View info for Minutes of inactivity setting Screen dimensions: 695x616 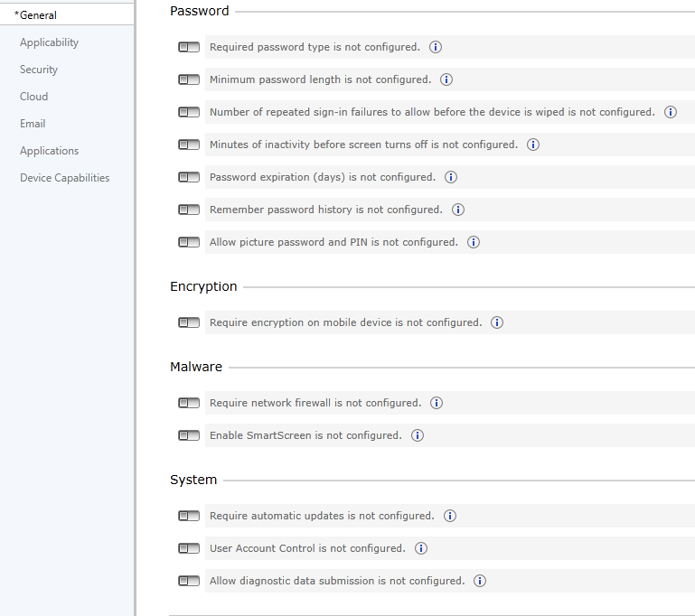[x=533, y=145]
